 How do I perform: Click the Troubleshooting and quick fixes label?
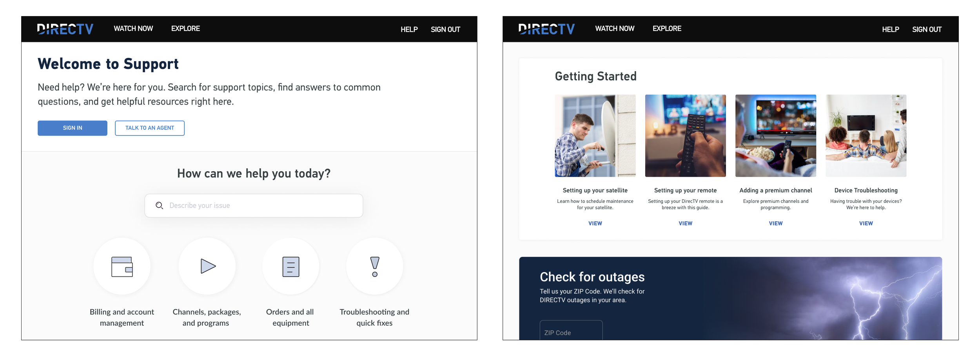point(374,317)
